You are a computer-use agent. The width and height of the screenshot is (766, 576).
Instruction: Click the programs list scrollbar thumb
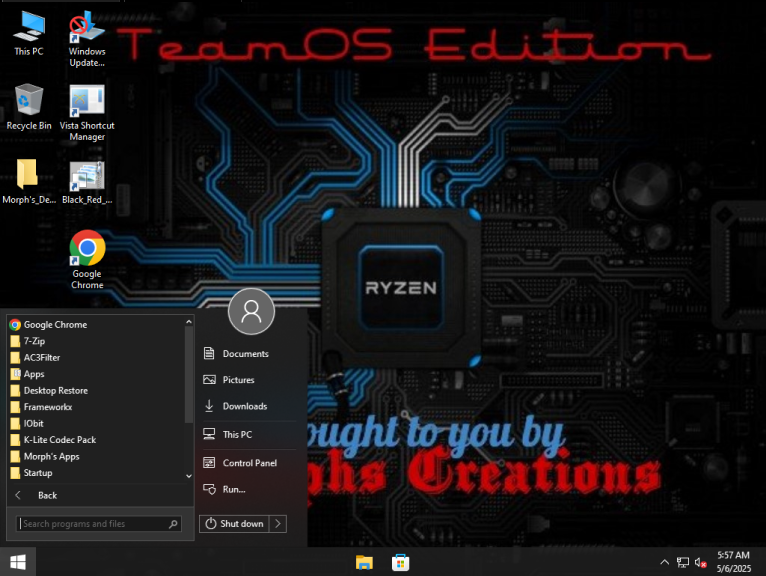pyautogui.click(x=189, y=375)
